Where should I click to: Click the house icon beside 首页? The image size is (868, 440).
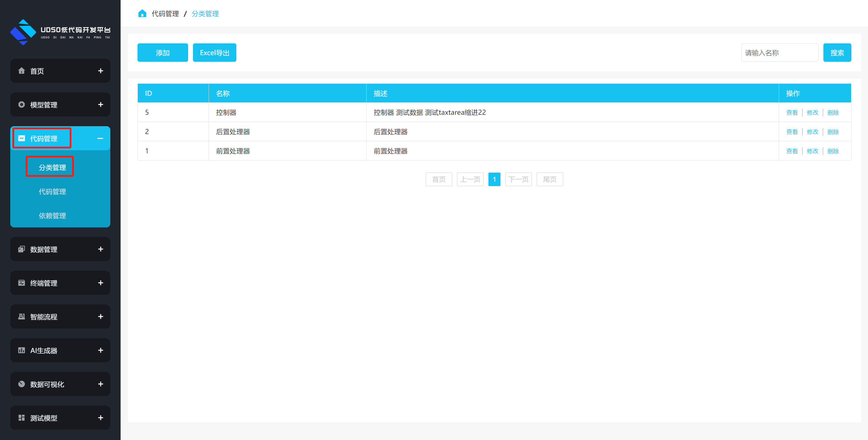click(x=22, y=71)
